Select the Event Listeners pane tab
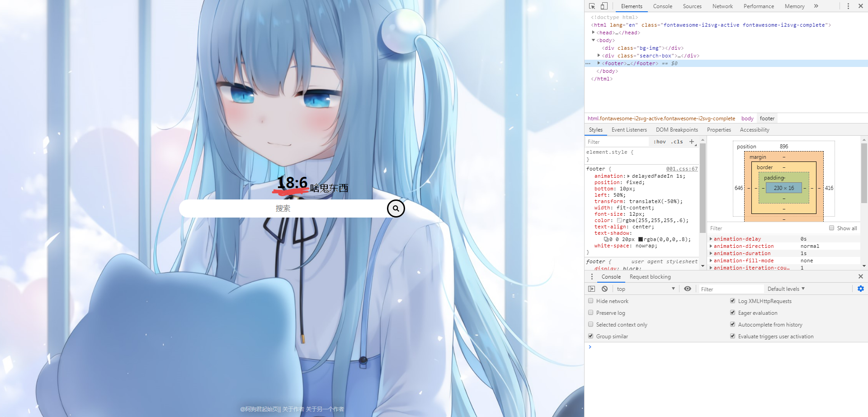 [629, 130]
